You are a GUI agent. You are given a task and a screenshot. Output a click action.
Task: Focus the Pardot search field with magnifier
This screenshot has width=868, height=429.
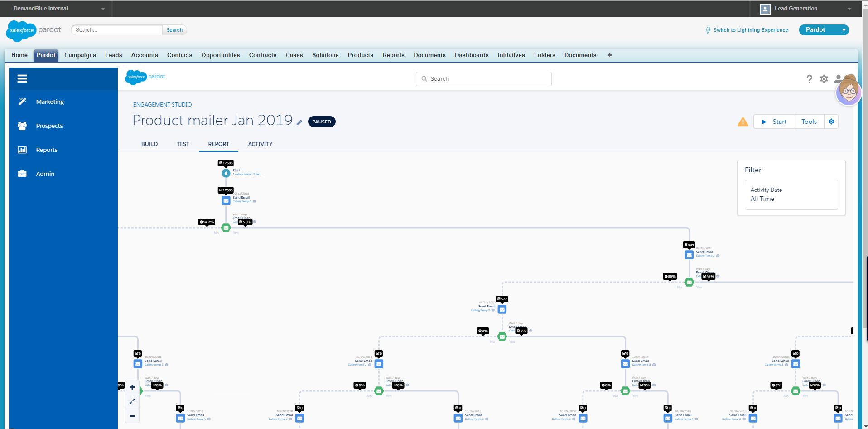click(x=484, y=79)
